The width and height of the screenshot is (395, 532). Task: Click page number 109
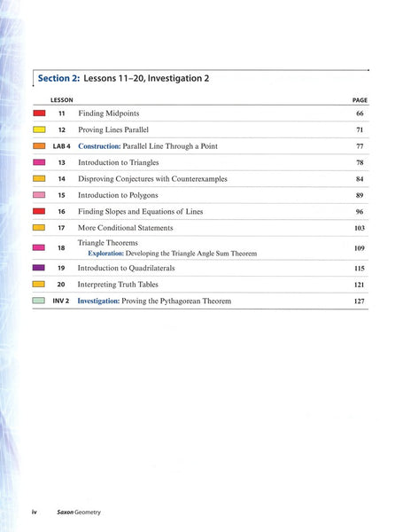[360, 248]
